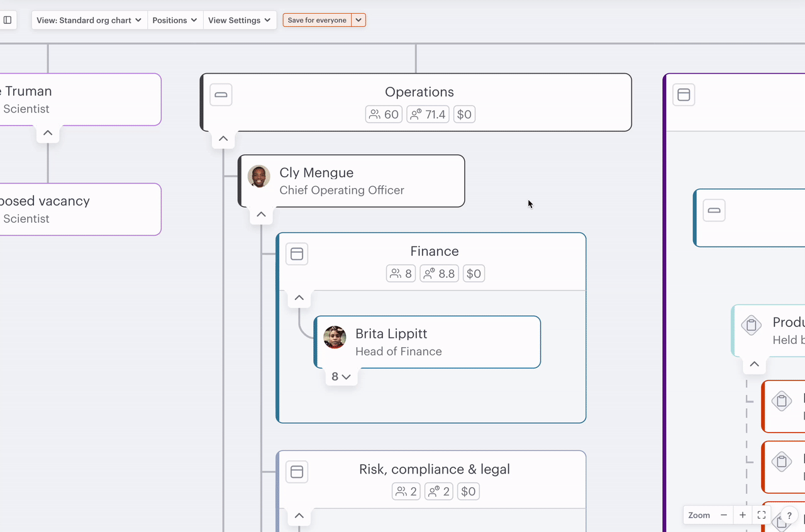Toggle the sidebar panel icon
Viewport: 805px width, 532px height.
click(x=8, y=20)
